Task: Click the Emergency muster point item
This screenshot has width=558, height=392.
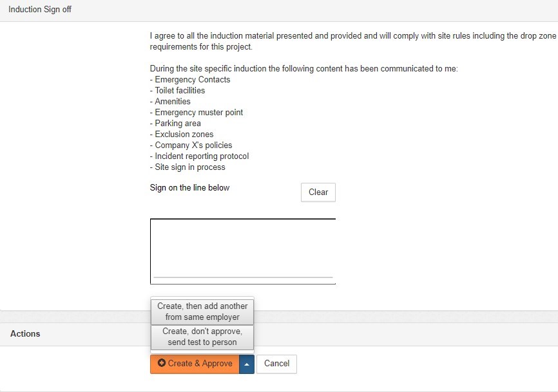Action: click(198, 113)
